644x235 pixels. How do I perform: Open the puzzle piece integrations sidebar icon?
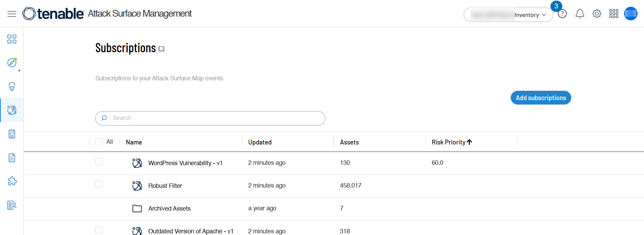pos(12,181)
